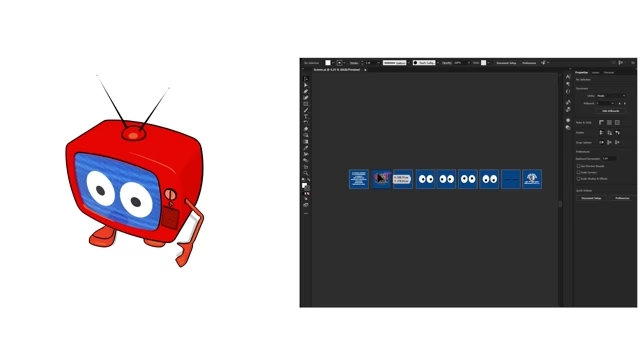Select the open document tab title
This screenshot has width=640, height=360.
pyautogui.click(x=337, y=70)
